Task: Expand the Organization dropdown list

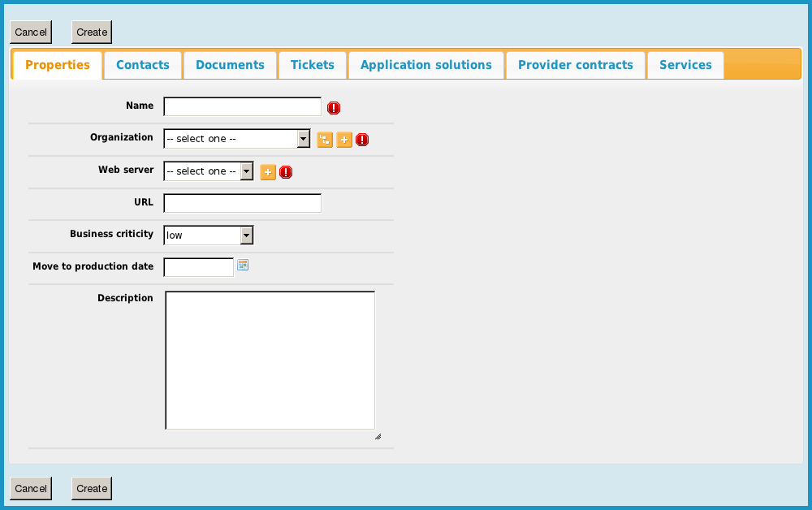Action: [236, 139]
